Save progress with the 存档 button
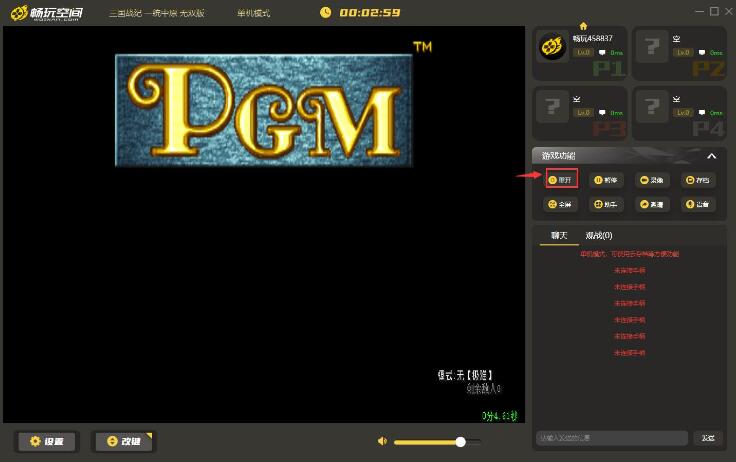Screen dimensions: 736x462 pos(698,180)
